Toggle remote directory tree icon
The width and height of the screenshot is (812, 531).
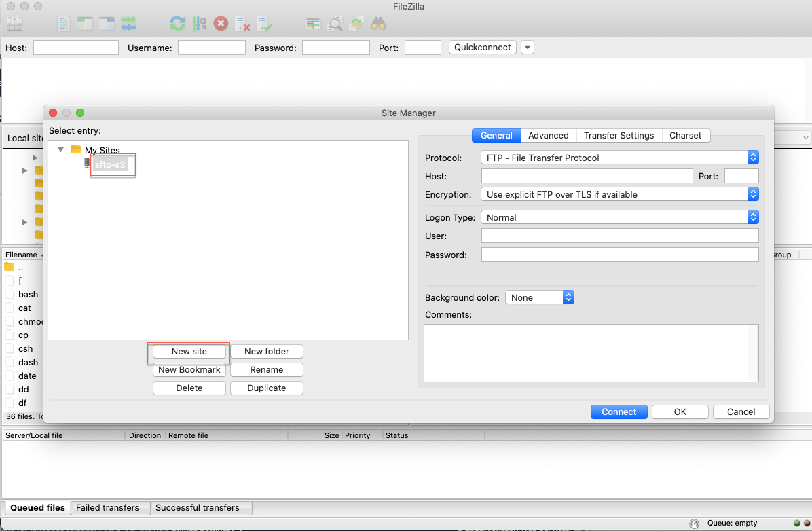[x=107, y=23]
